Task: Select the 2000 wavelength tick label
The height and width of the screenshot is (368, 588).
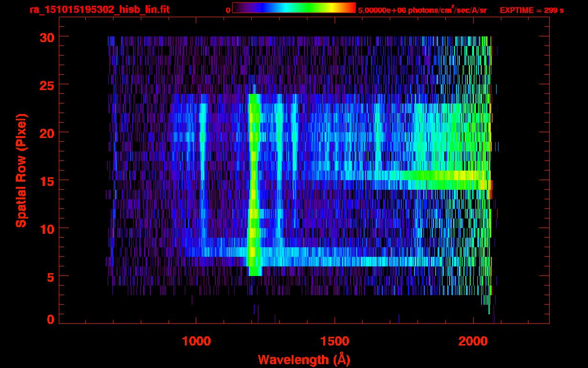Action: [473, 341]
